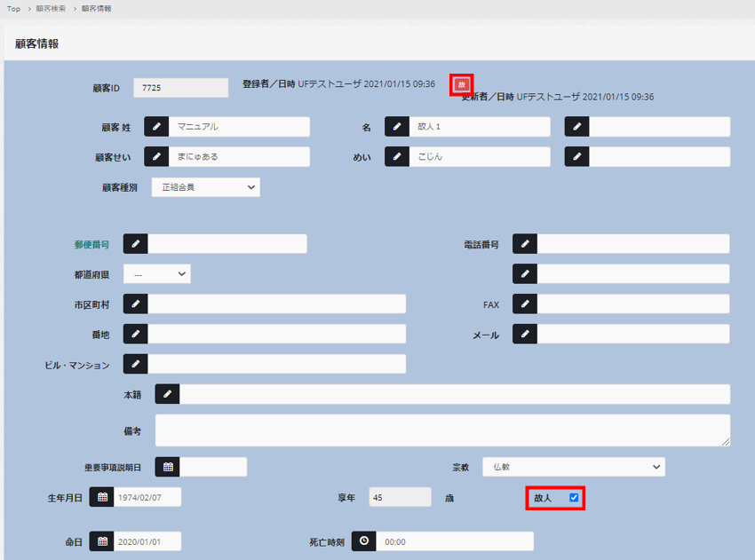Click the pencil icon beside 市区町村
The width and height of the screenshot is (755, 560).
click(135, 304)
